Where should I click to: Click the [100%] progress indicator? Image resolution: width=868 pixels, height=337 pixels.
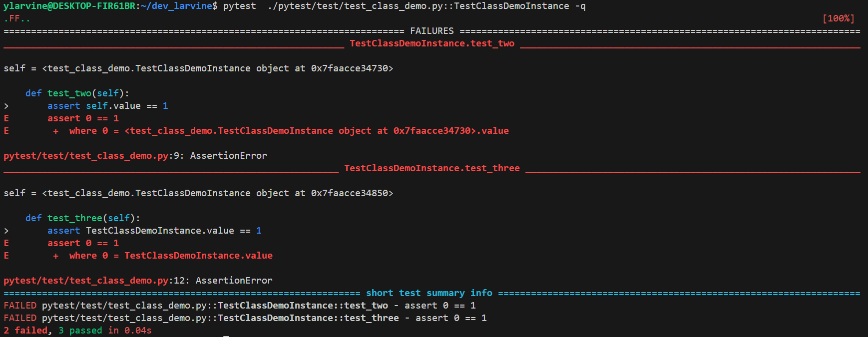click(x=838, y=18)
